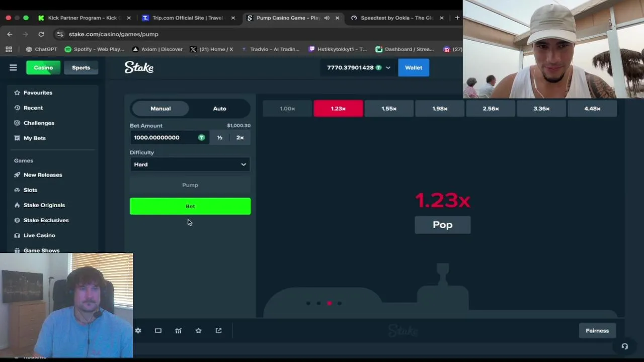Click the 1.98x multiplier tile

(440, 109)
